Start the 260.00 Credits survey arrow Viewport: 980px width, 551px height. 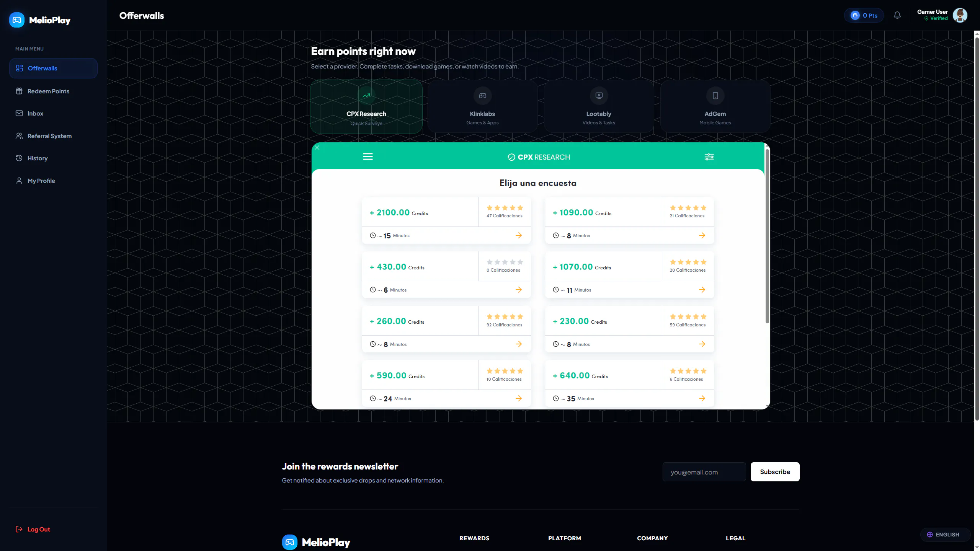pyautogui.click(x=518, y=344)
